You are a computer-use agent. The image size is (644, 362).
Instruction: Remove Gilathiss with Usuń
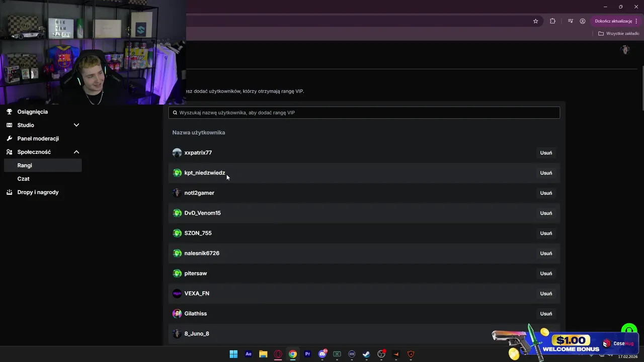pos(546,314)
